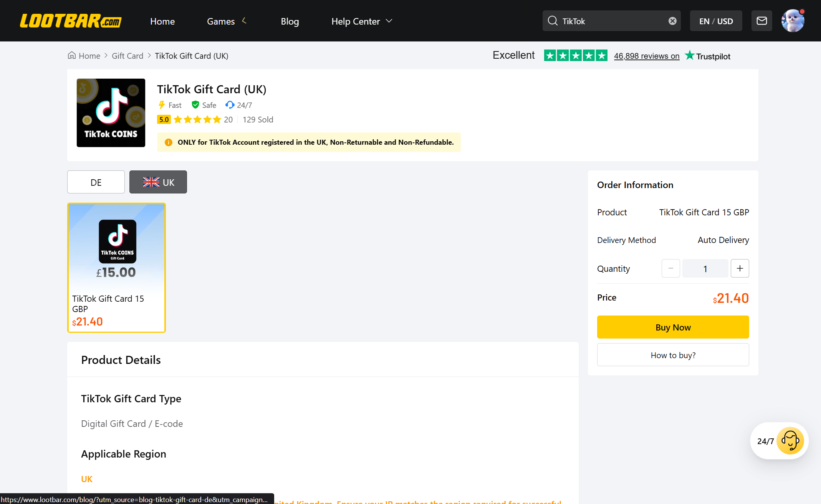Increase quantity with plus button

pyautogui.click(x=740, y=268)
